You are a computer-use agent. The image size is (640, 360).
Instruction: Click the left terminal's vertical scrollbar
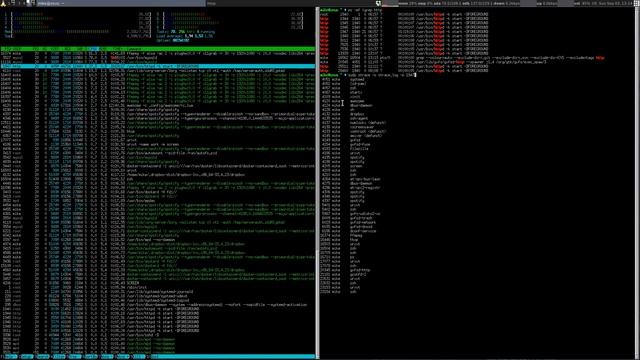click(317, 183)
